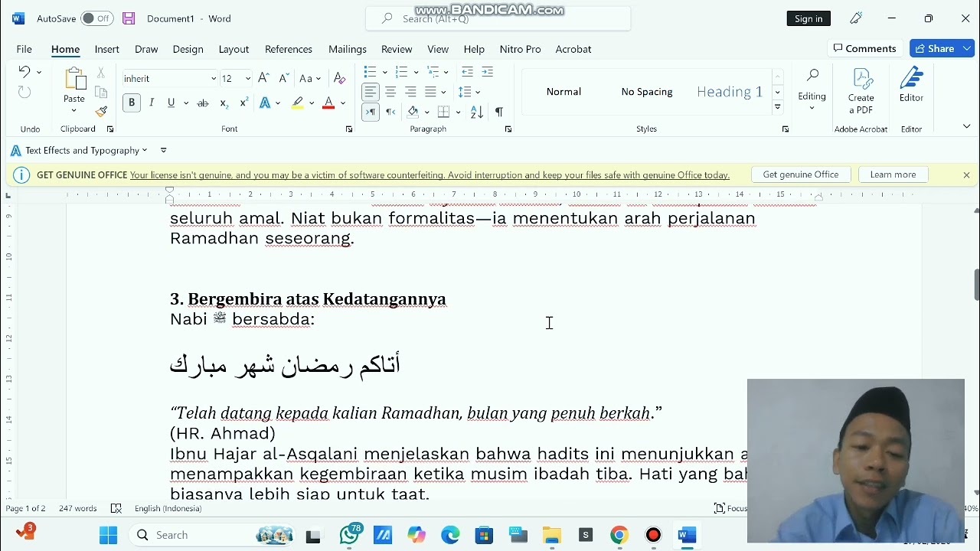980x551 pixels.
Task: Apply superscript formatting
Action: point(243,103)
